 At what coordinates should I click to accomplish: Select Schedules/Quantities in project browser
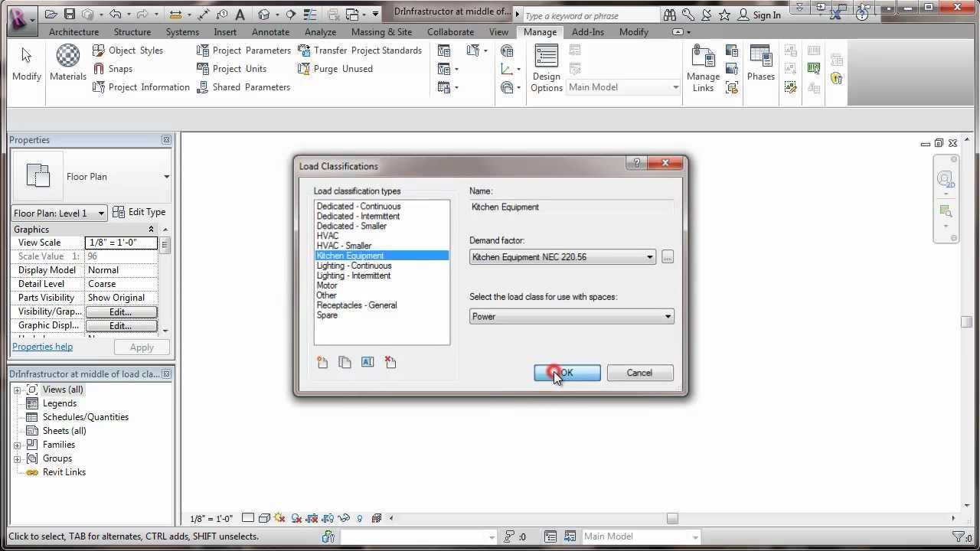click(x=85, y=418)
